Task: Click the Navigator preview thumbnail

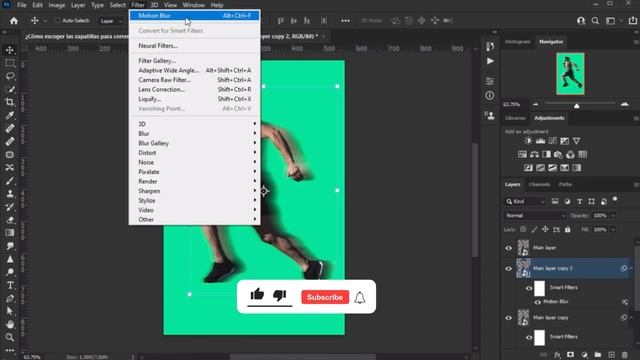Action: (570, 74)
